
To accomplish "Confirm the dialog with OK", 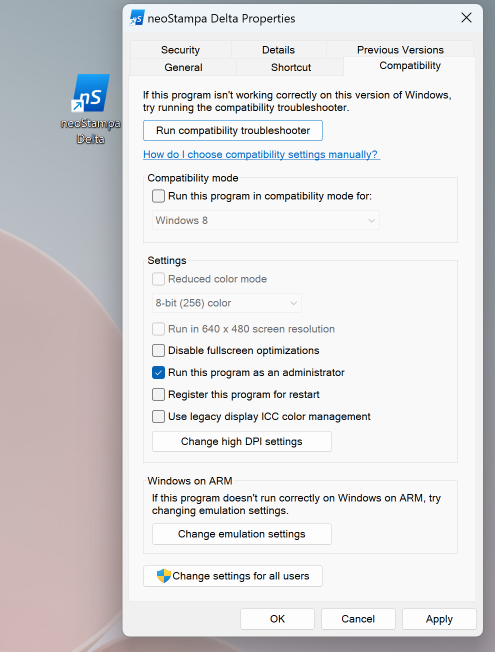I will click(x=277, y=619).
